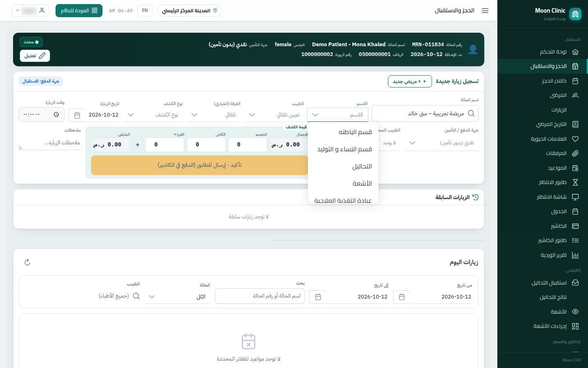
Task: Open the calendar icon beside تاريخ الزيارة
Action: pos(77,115)
